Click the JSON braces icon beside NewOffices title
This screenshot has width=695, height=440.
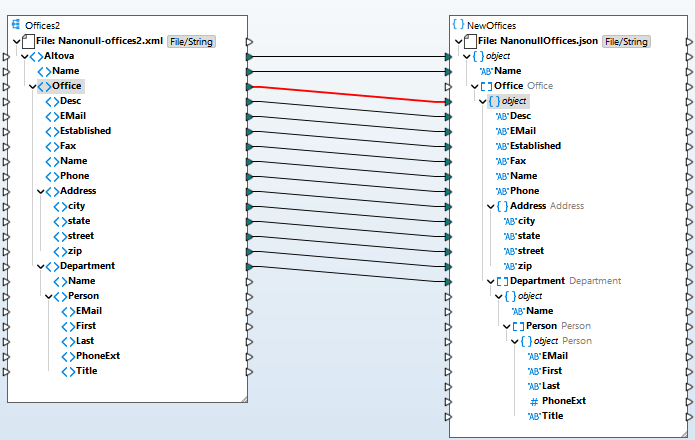click(457, 23)
